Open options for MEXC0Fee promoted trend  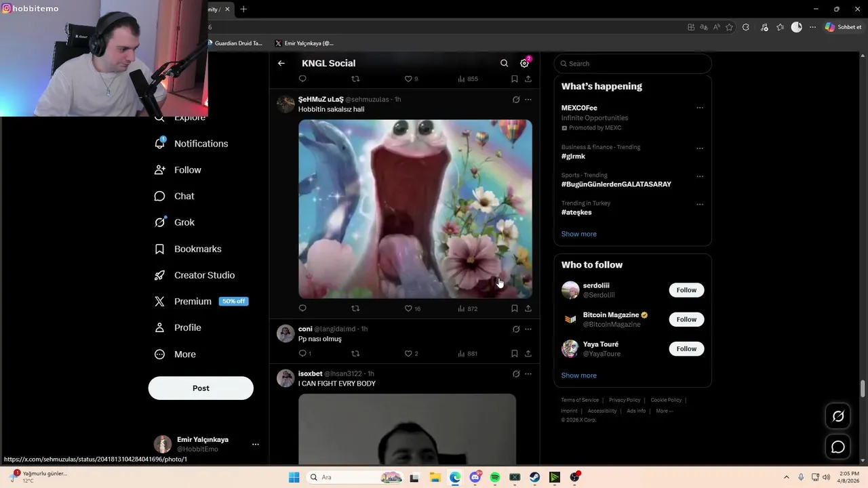(700, 108)
